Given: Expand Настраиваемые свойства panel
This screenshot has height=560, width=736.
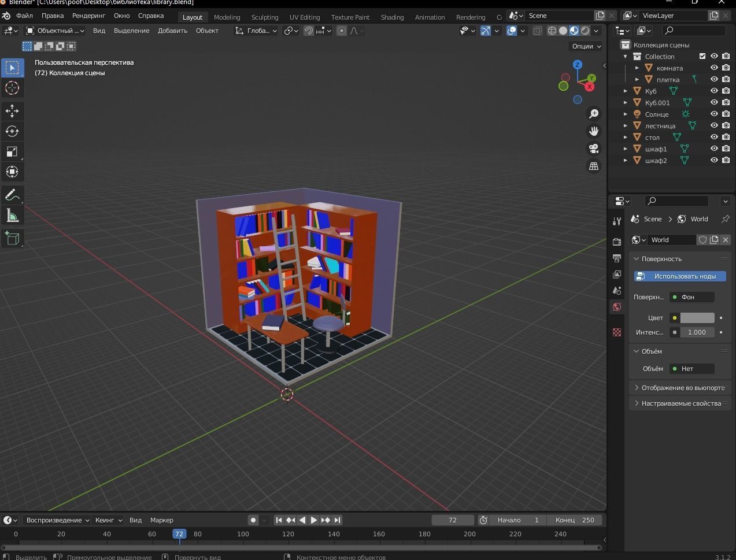Looking at the screenshot, I should coord(680,403).
